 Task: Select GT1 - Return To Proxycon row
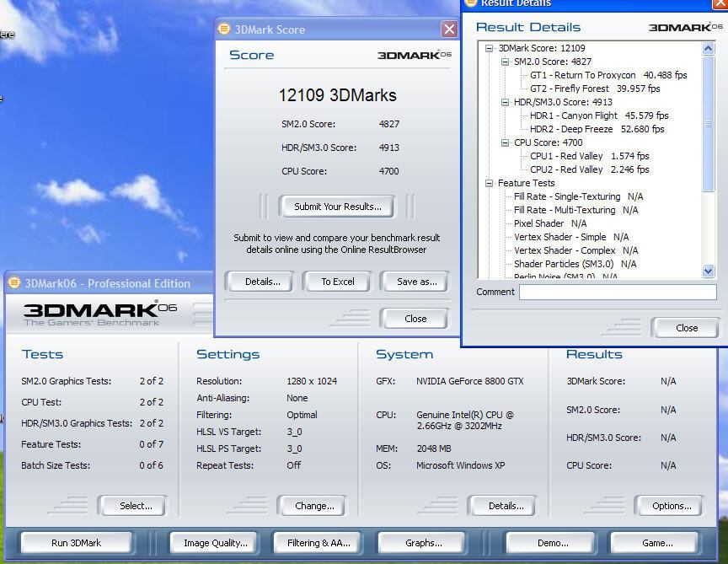click(x=608, y=75)
